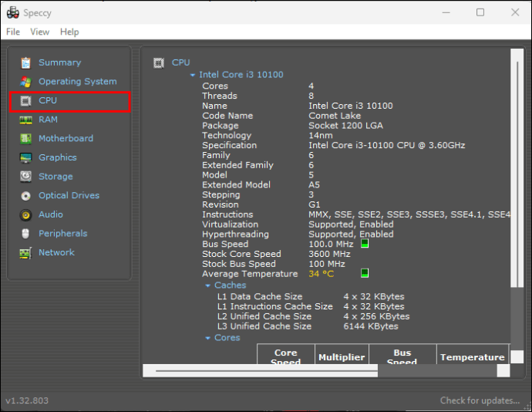Toggle the Bus Speed green graph indicator

click(365, 244)
